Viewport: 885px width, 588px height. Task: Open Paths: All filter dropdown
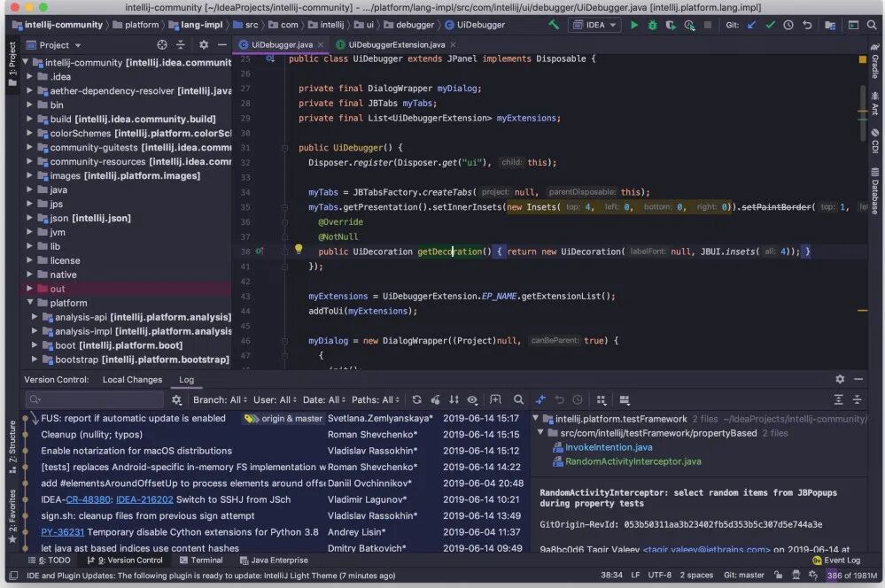[376, 399]
